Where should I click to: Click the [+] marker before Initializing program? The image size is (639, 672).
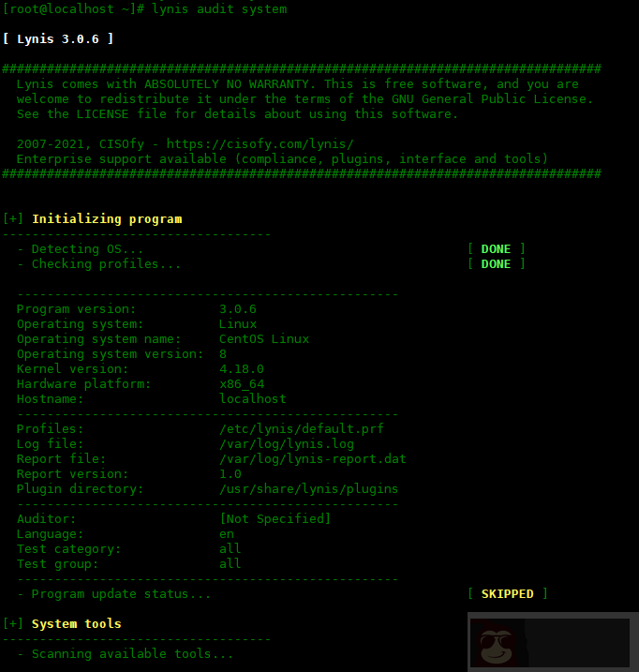click(13, 219)
